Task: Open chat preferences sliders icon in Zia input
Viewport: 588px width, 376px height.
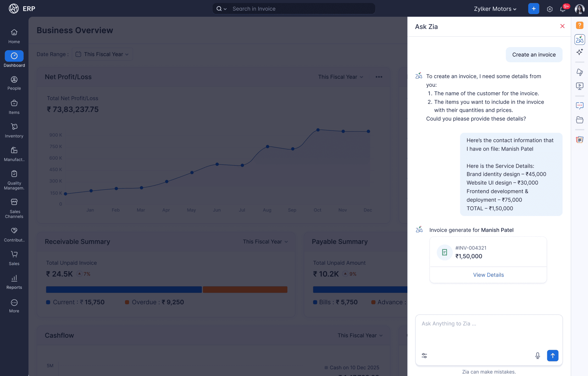Action: pyautogui.click(x=424, y=355)
